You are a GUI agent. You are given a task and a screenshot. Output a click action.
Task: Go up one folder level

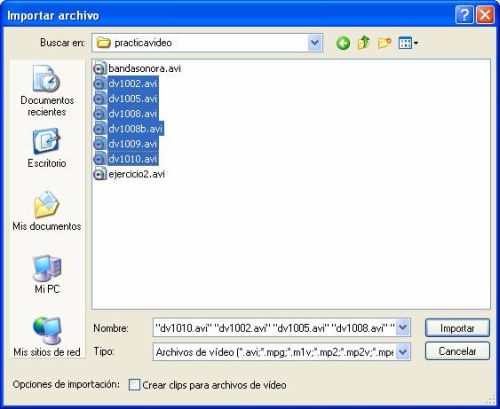coord(364,43)
